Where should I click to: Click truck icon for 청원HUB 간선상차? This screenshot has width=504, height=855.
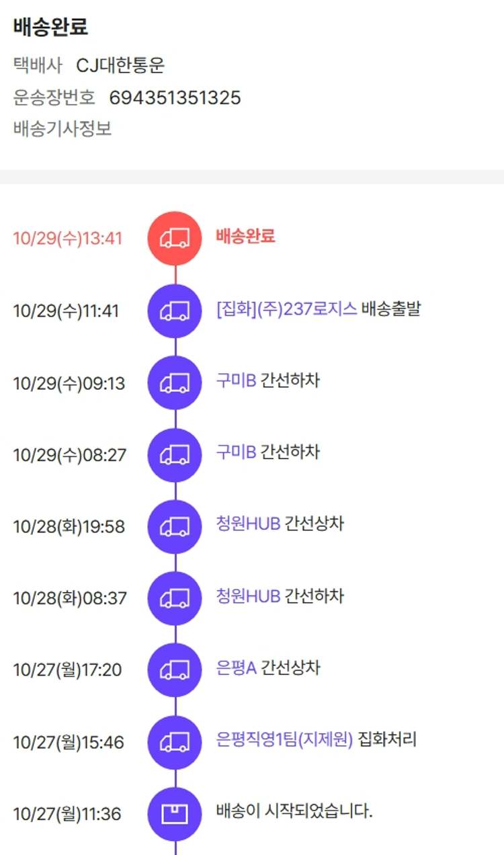click(x=175, y=526)
